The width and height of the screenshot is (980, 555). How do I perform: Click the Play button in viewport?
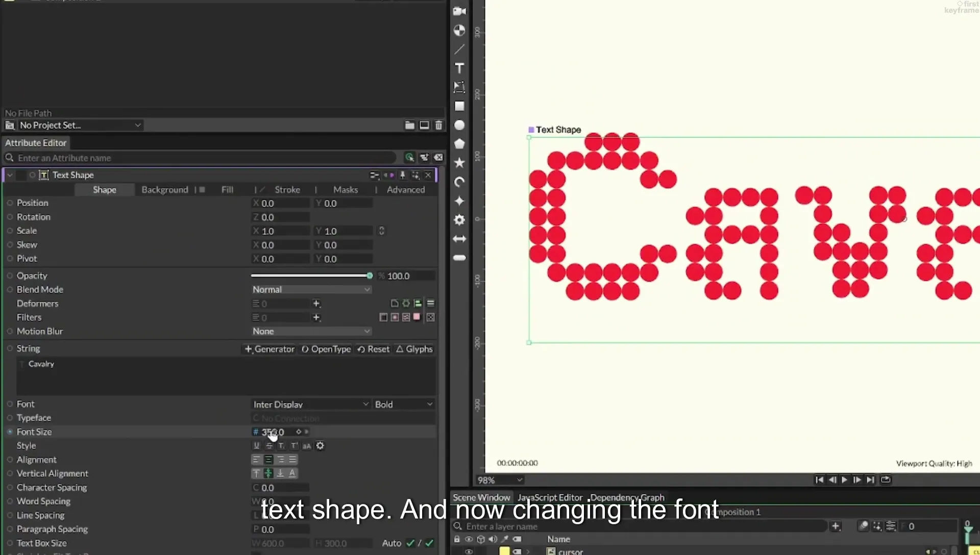844,480
